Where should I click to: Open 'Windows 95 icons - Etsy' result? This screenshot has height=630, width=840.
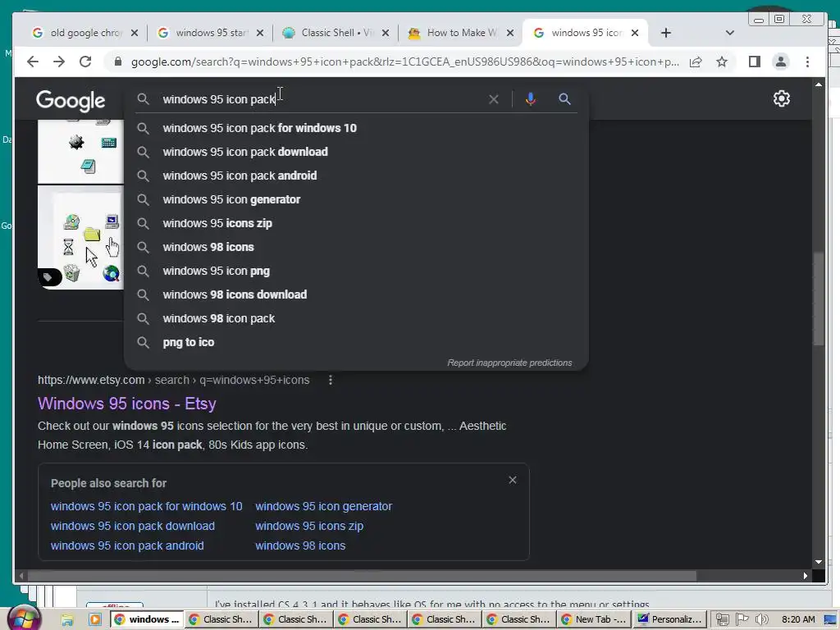point(127,404)
